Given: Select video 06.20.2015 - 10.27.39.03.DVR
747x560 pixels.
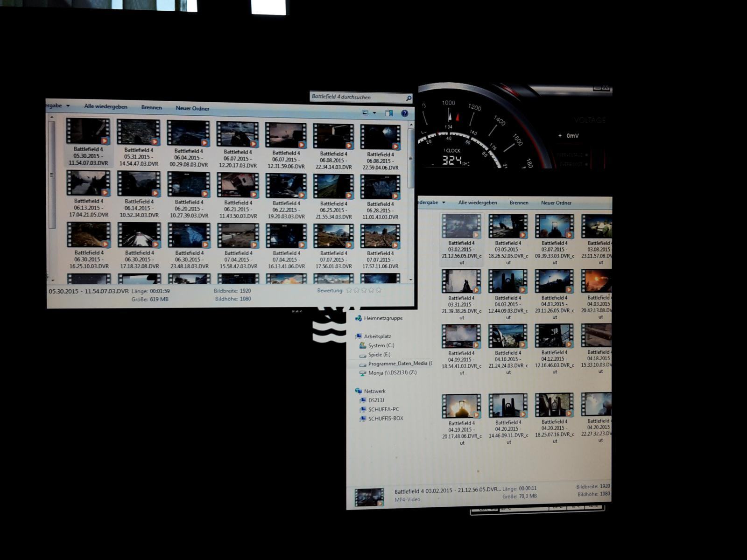Looking at the screenshot, I should [189, 195].
